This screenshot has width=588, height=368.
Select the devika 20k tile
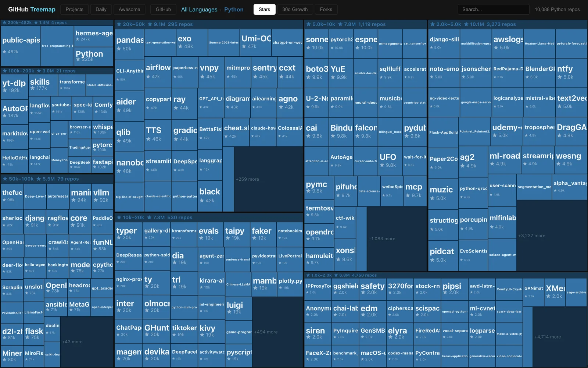pyautogui.click(x=157, y=355)
